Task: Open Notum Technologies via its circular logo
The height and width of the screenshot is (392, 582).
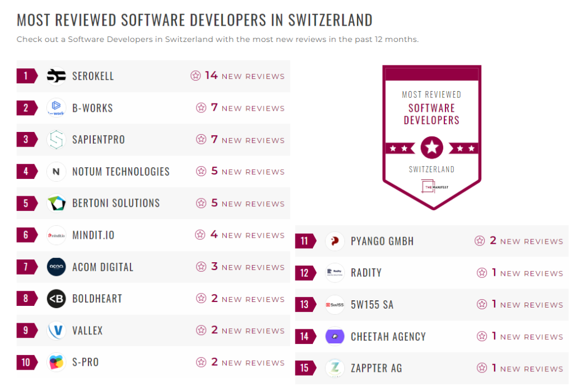Action: point(55,171)
